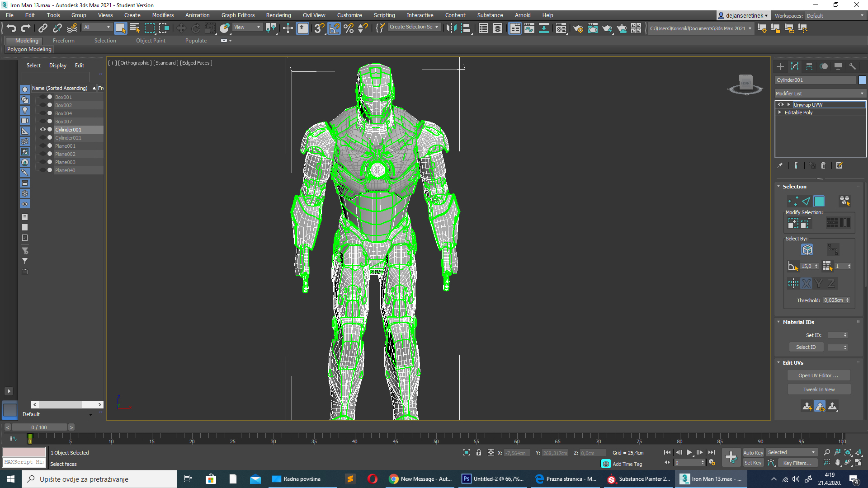Toggle visibility eye of Cylinder001
Image resolution: width=868 pixels, height=488 pixels.
(x=43, y=130)
